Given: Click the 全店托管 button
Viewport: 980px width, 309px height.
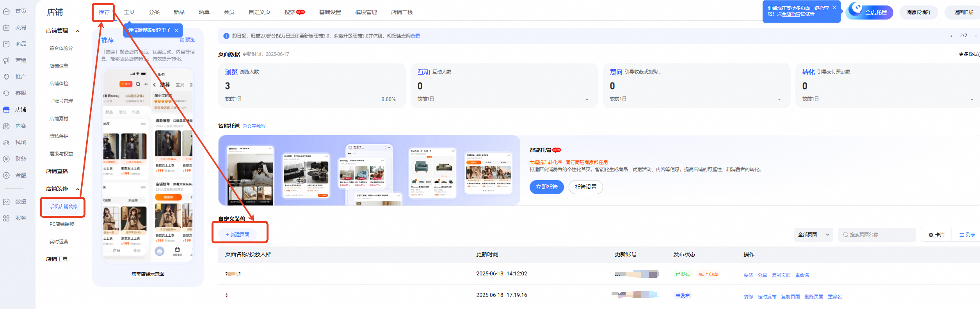Looking at the screenshot, I should point(870,12).
